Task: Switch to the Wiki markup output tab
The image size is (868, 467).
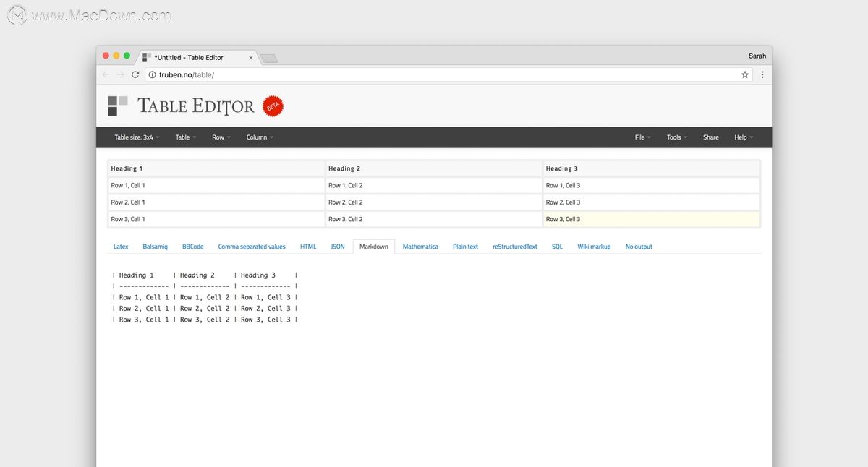Action: coord(594,247)
